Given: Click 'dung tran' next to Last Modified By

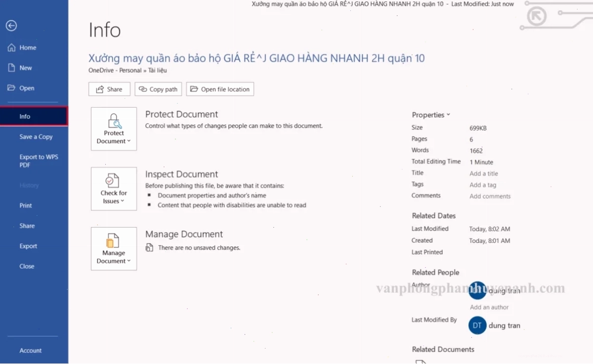Looking at the screenshot, I should click(505, 325).
